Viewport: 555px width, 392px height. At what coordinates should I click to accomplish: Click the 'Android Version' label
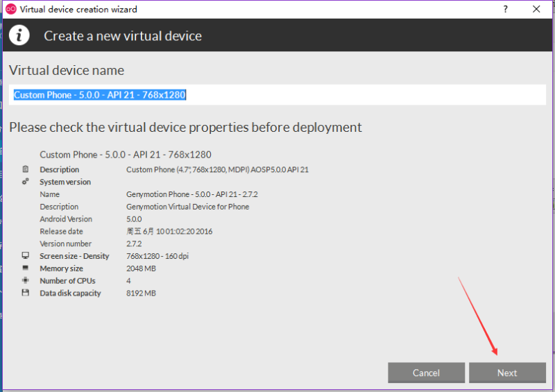[66, 219]
